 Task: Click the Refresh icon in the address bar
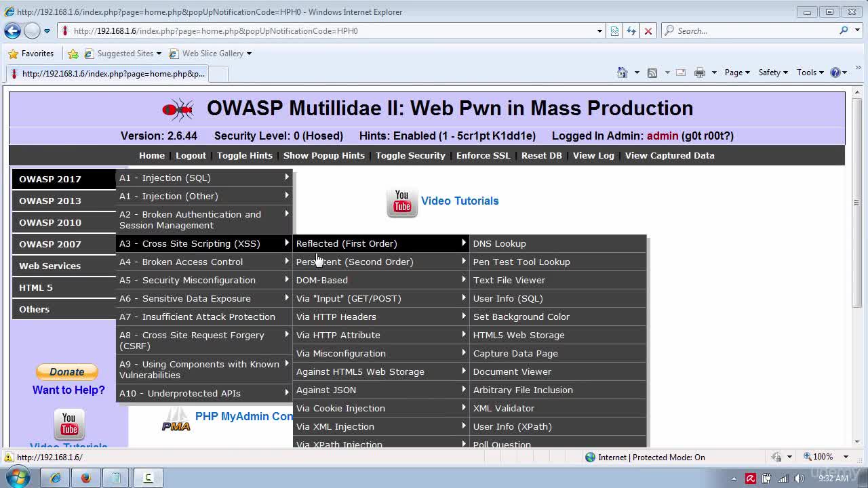pyautogui.click(x=631, y=30)
